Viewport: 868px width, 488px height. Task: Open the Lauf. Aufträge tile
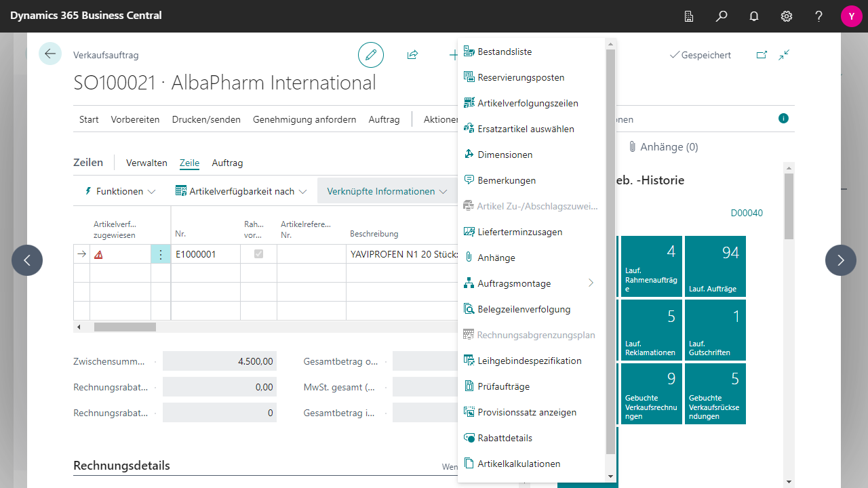coord(715,266)
